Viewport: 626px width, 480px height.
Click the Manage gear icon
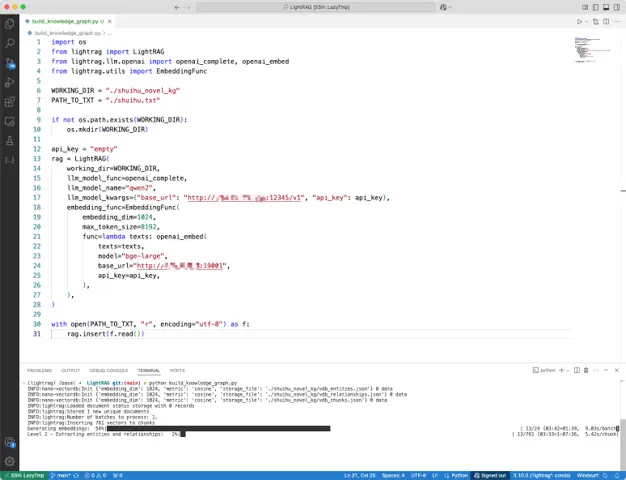point(10,459)
